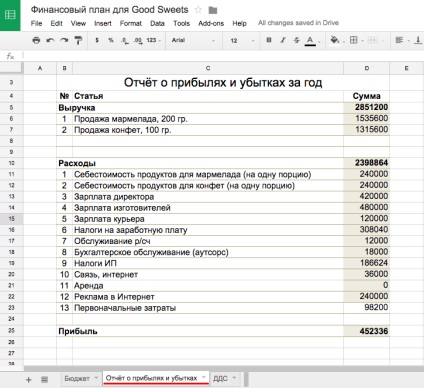Image resolution: width=424 pixels, height=388 pixels.
Task: Open the move-to-folder icon by the title
Action: point(213,10)
